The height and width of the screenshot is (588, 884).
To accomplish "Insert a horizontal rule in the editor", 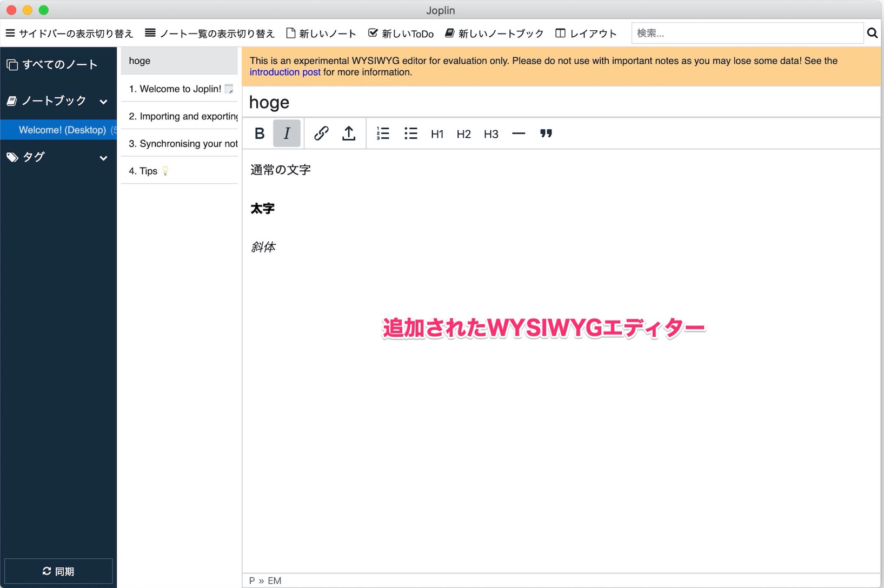I will pos(518,133).
